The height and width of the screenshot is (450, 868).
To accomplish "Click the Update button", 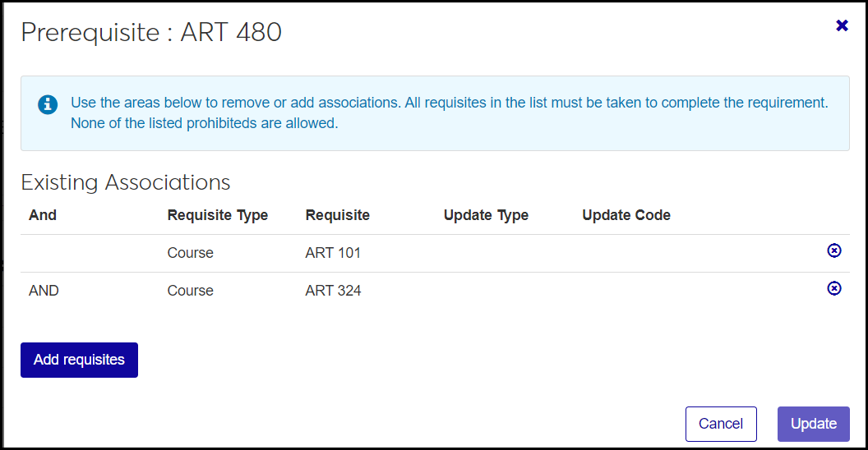I will 813,424.
